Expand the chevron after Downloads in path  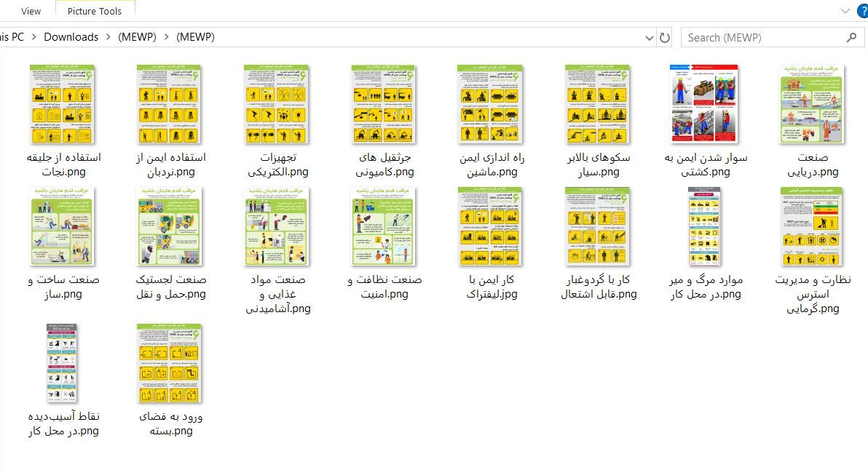click(108, 37)
